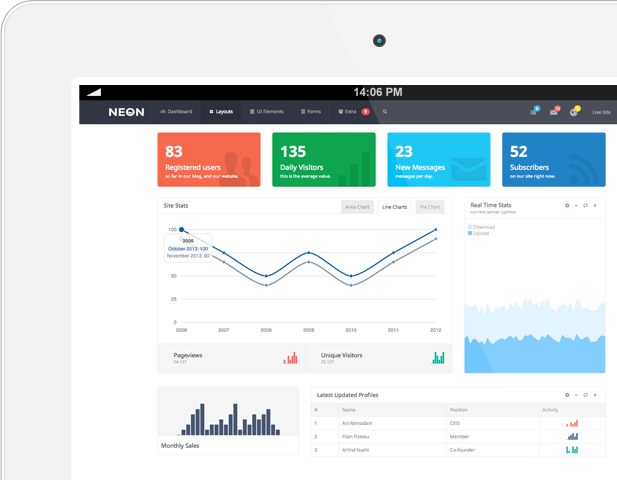The image size is (617, 480).
Task: Switch to the Area Chart tab
Action: 357,207
